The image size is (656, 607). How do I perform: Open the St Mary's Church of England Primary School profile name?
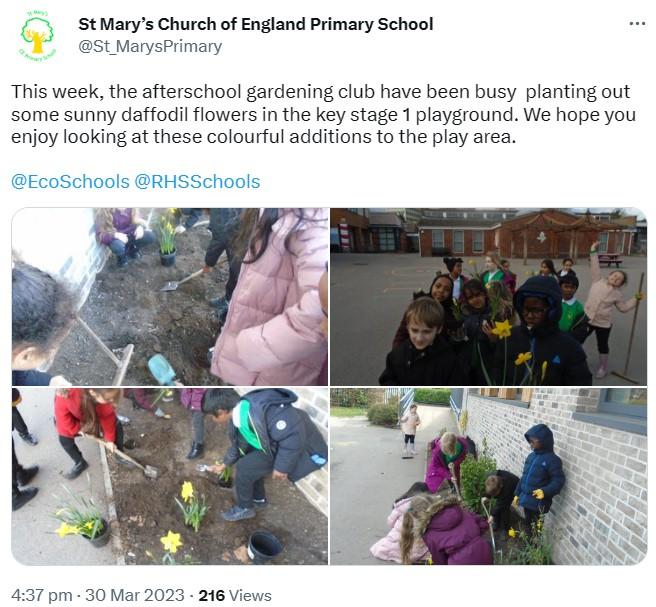click(256, 24)
